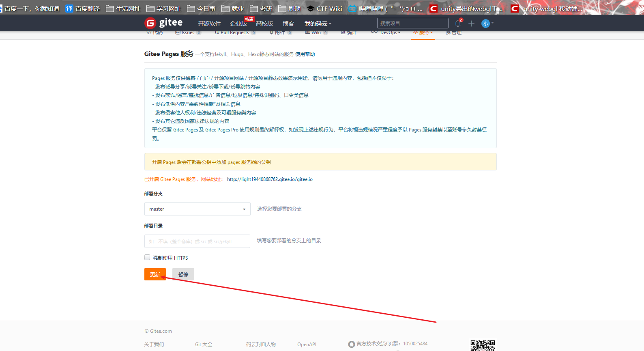Switch to the 统计 tab
Image resolution: width=644 pixels, height=351 pixels.
349,32
